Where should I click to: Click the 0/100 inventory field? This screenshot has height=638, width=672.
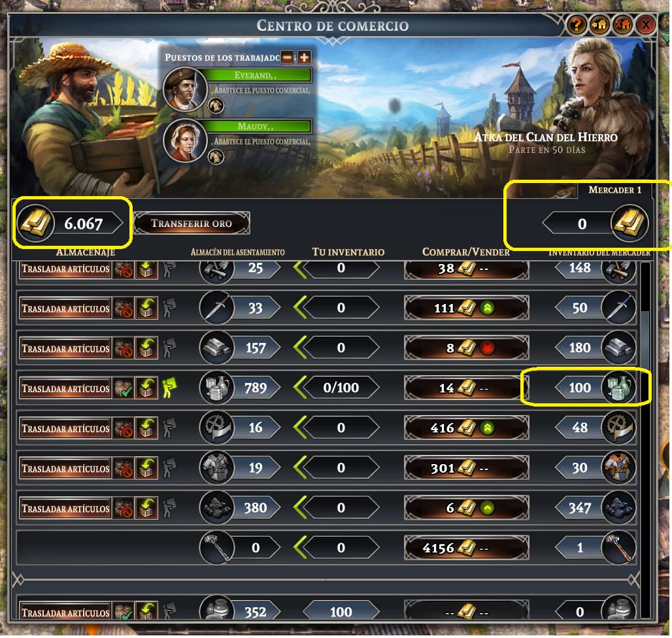(341, 388)
